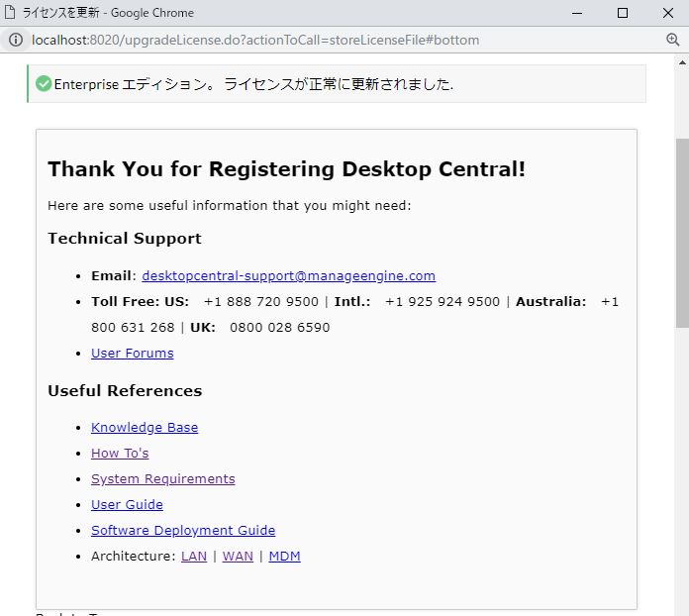Open the System Requirements link
The image size is (689, 616).
163,478
